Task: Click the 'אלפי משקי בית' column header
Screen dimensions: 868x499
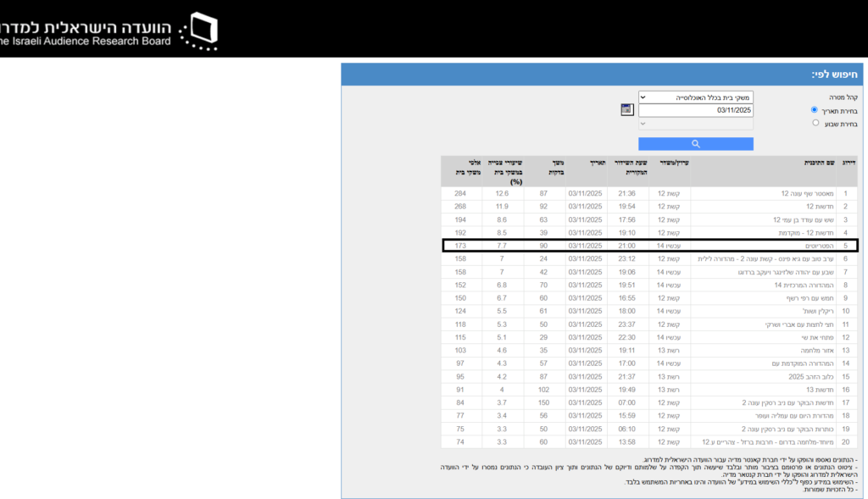Action: click(468, 167)
